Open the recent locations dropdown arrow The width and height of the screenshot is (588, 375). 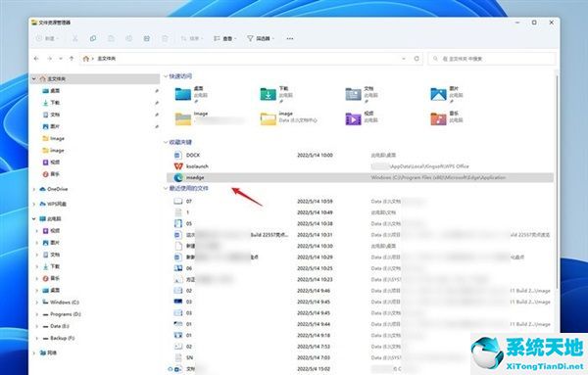(61, 59)
